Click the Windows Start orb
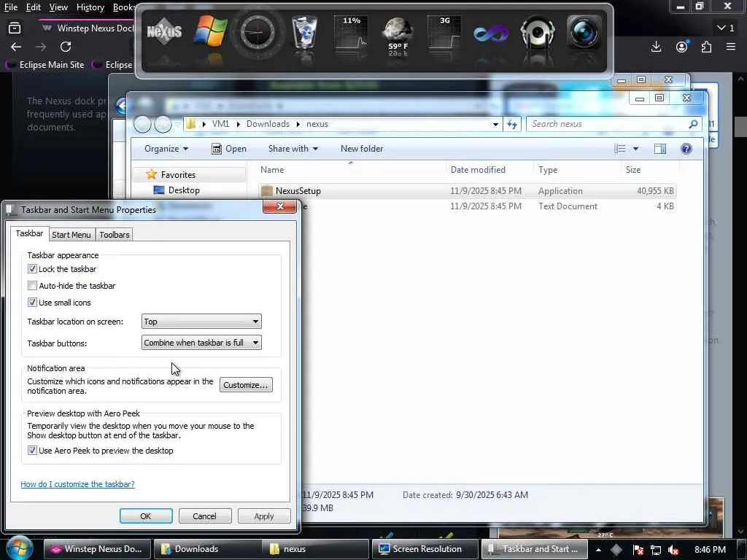Image resolution: width=747 pixels, height=560 pixels. click(19, 548)
